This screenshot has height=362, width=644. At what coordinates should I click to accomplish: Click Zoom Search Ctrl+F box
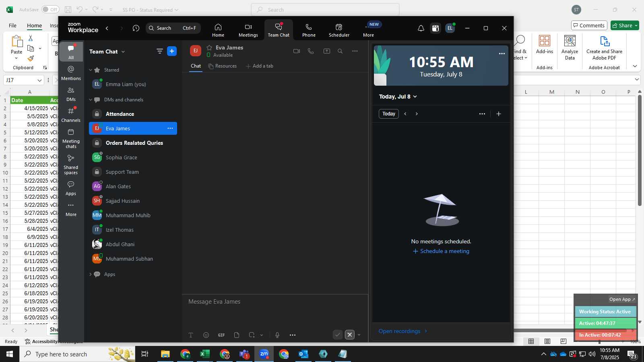[x=173, y=28]
